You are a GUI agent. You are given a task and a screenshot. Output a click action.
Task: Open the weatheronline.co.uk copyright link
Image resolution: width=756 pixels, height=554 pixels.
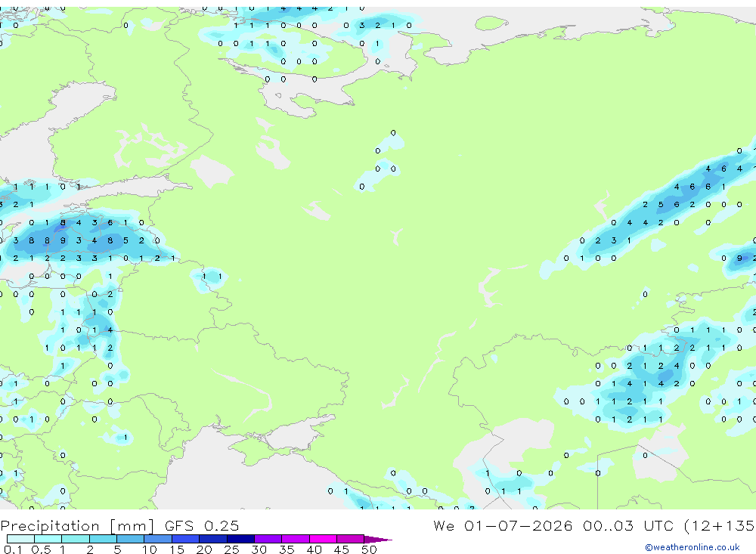tap(692, 547)
